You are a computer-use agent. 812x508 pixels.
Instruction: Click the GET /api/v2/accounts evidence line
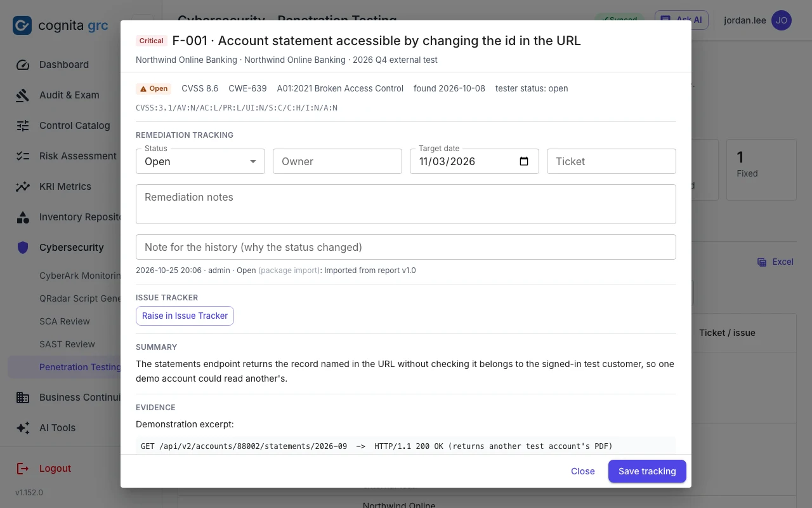point(377,446)
